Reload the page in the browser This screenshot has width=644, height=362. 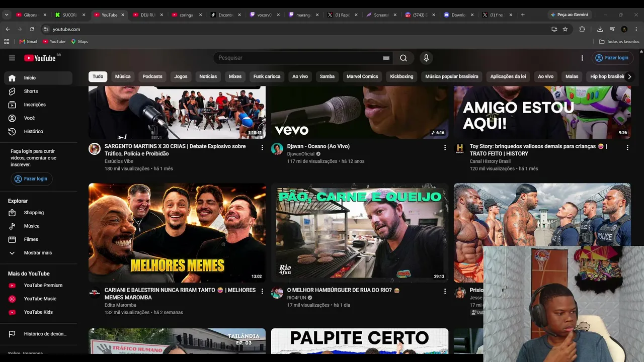click(32, 29)
